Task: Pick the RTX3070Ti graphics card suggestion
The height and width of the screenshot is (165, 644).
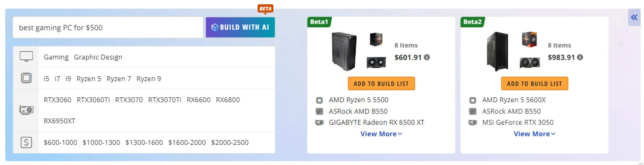Action: pos(164,100)
